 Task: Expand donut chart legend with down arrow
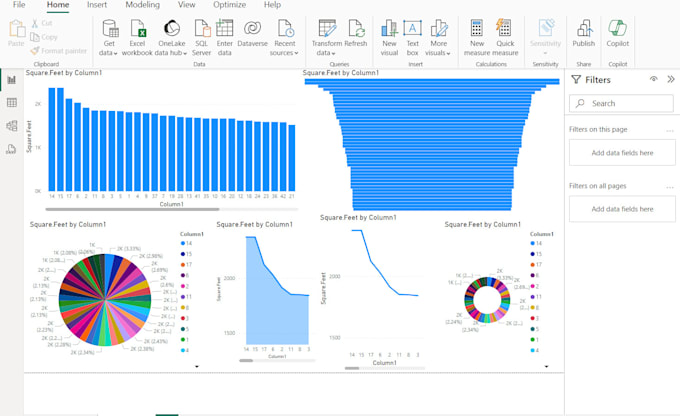(546, 367)
